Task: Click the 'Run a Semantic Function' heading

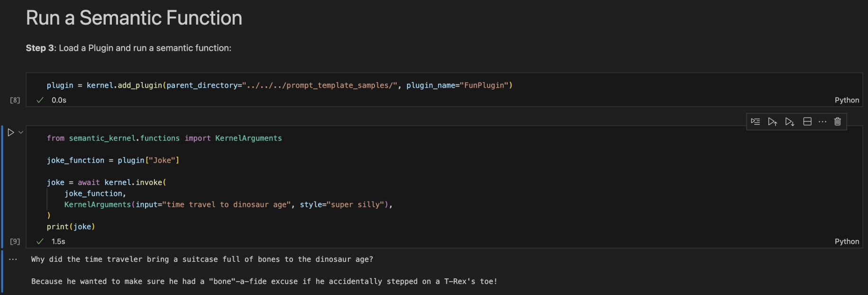Action: pos(134,18)
